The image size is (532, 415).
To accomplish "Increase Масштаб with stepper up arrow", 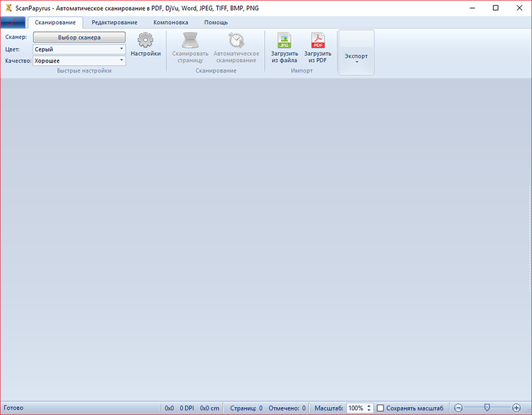I will [x=369, y=406].
